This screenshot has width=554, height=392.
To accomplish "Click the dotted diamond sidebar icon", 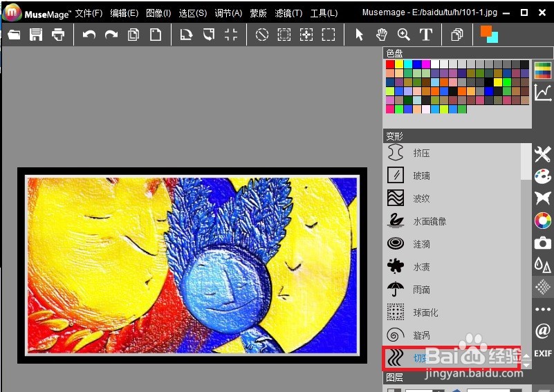I will coord(543,287).
